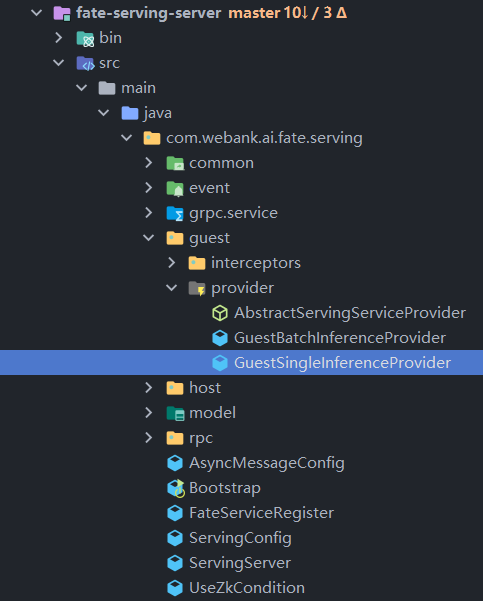Viewport: 483px width, 601px height.
Task: Click the AbstractServingServiceProvider abstract class icon
Action: click(x=220, y=313)
